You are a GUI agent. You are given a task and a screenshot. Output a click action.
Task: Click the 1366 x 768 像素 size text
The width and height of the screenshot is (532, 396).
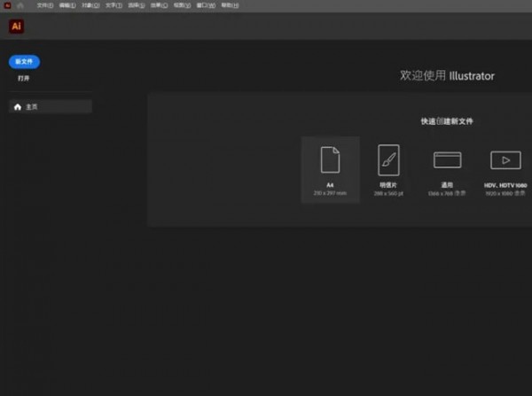pos(447,194)
